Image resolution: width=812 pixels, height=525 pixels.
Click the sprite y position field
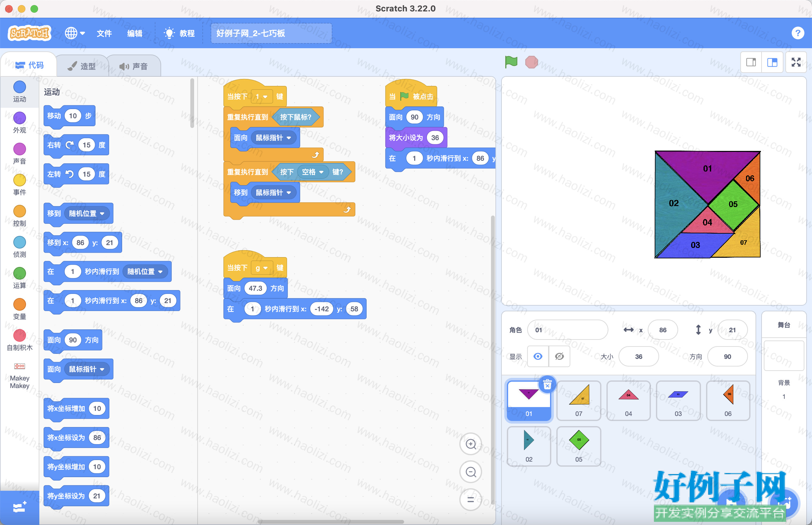(x=732, y=330)
